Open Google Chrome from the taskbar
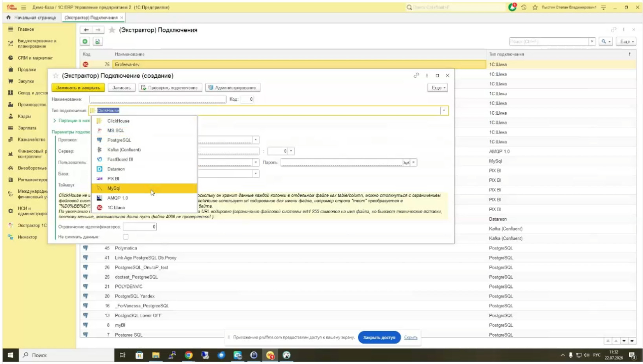This screenshot has height=364, width=643. point(189,355)
